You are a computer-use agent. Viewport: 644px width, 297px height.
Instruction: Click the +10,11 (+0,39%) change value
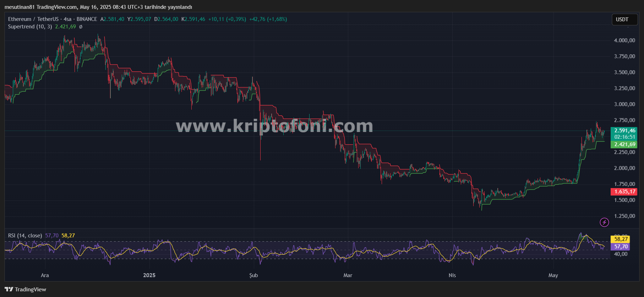pos(227,19)
